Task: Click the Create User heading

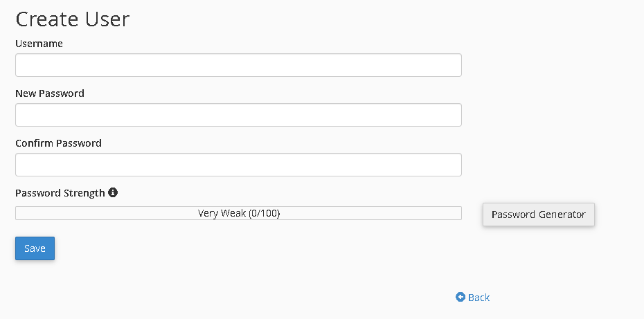Action: (72, 19)
